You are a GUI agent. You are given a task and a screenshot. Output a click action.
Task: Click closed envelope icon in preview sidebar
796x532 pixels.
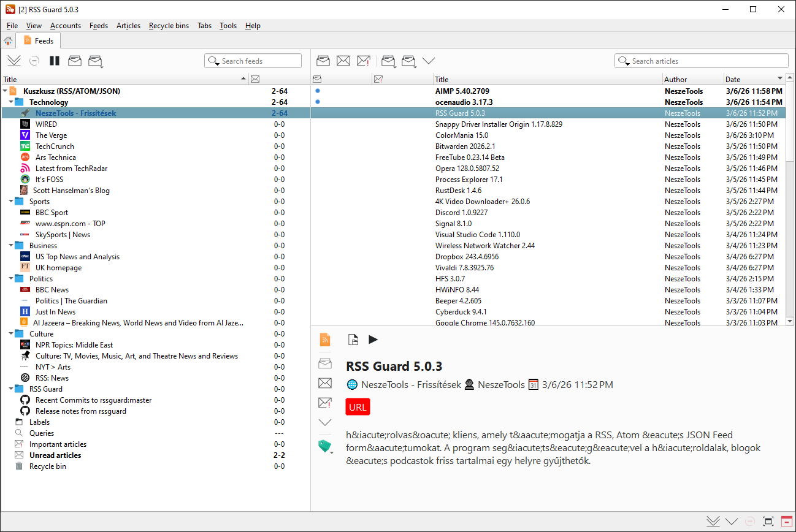[325, 383]
